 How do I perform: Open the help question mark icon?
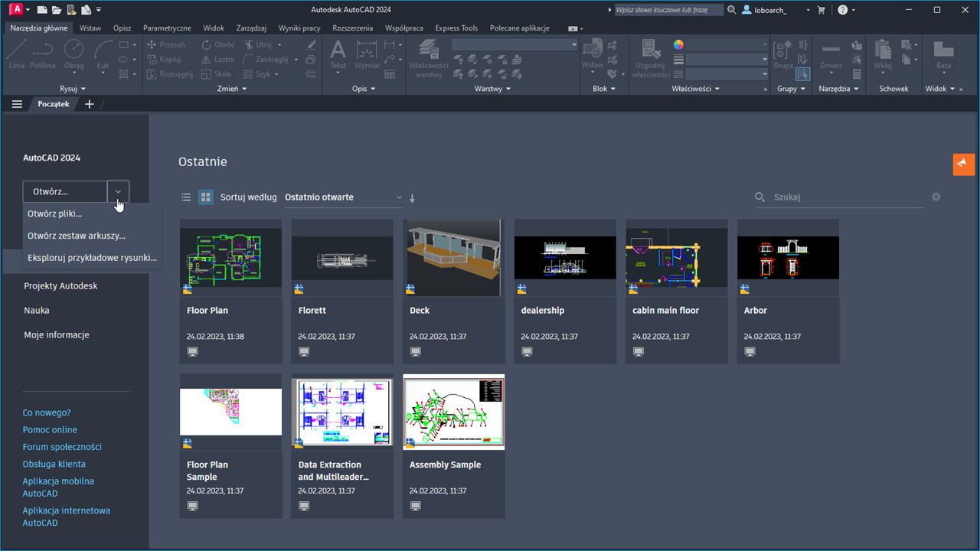pos(843,10)
